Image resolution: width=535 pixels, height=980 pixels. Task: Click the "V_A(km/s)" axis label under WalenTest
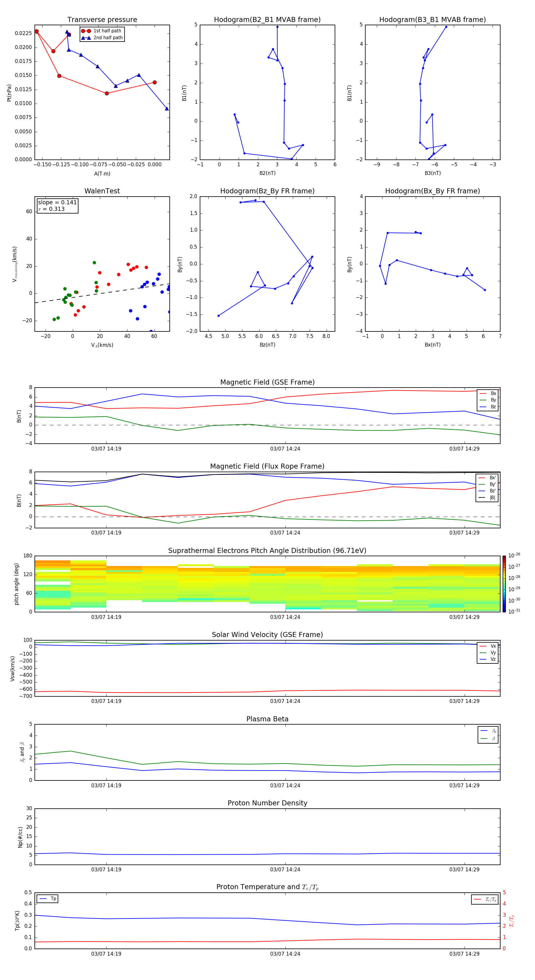coord(102,345)
